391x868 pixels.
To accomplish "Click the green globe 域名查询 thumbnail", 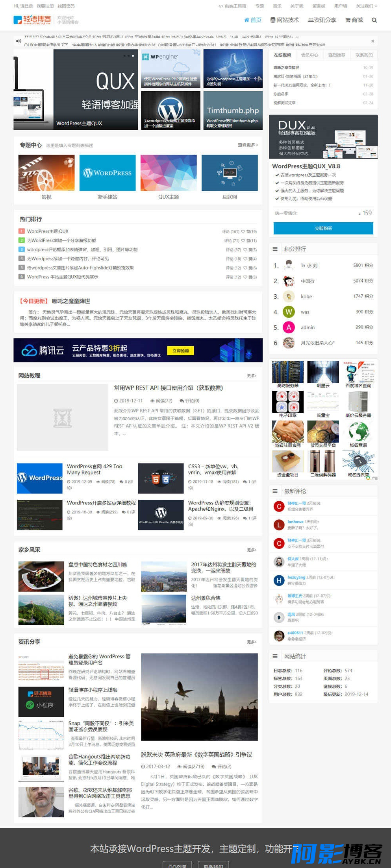I will pyautogui.click(x=358, y=431).
